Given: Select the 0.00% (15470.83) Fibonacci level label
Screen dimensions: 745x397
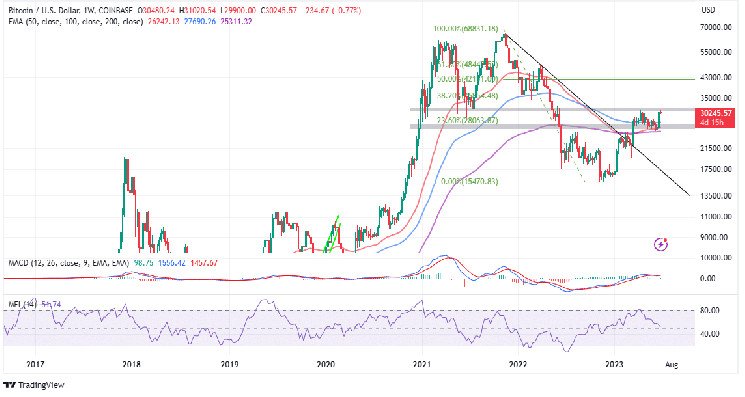Looking at the screenshot, I should [469, 181].
